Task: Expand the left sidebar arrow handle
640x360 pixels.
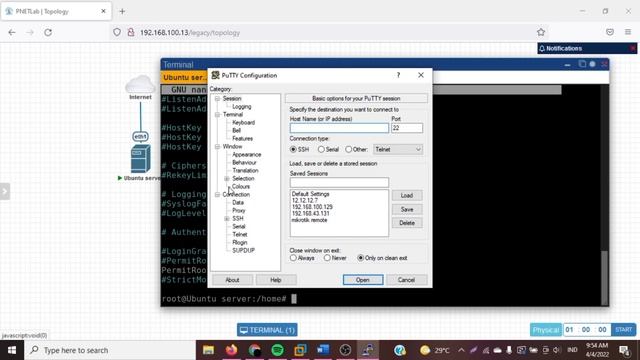Action: point(4,191)
